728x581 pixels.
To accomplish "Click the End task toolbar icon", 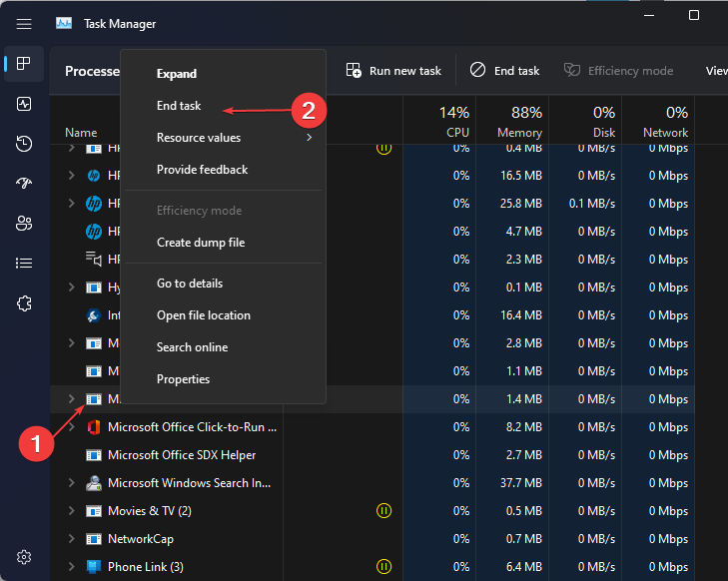I will [x=477, y=70].
